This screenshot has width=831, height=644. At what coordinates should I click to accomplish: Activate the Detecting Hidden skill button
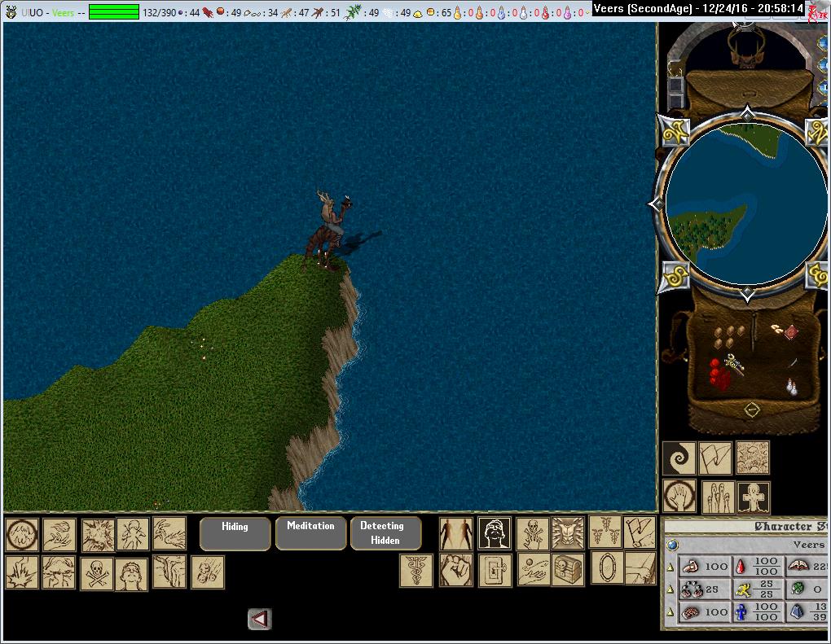(385, 533)
